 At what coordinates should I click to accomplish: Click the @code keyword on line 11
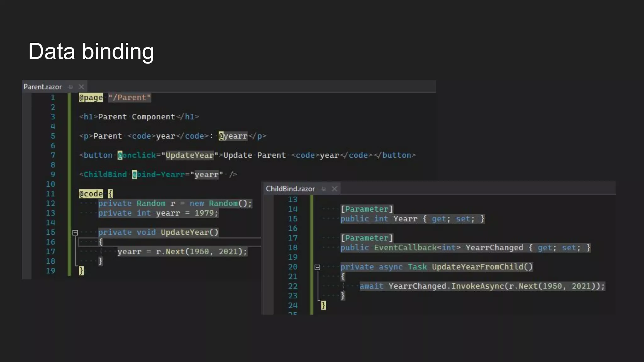91,194
